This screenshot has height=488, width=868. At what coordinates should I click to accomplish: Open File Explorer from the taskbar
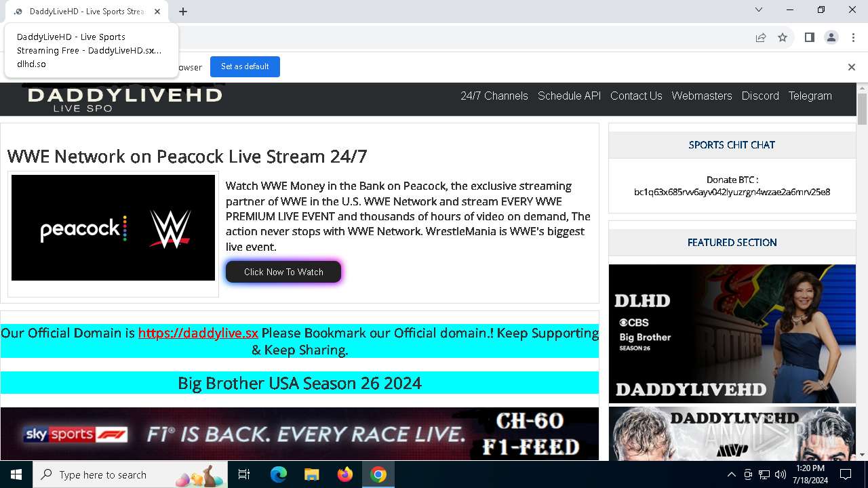point(312,474)
